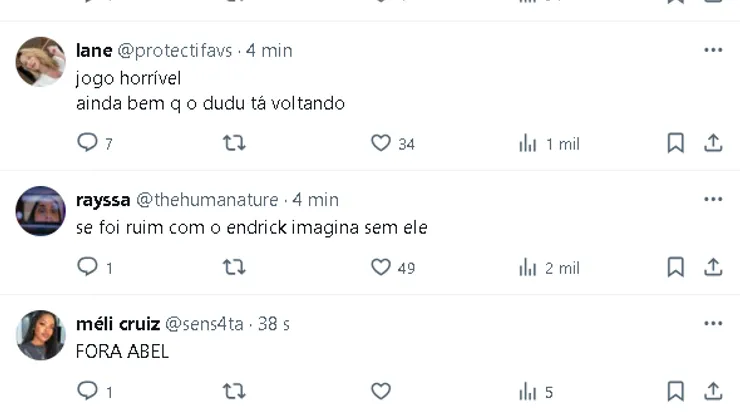The image size is (740, 416).
Task: Open more options on méli cruiz's tweet
Action: tap(713, 324)
